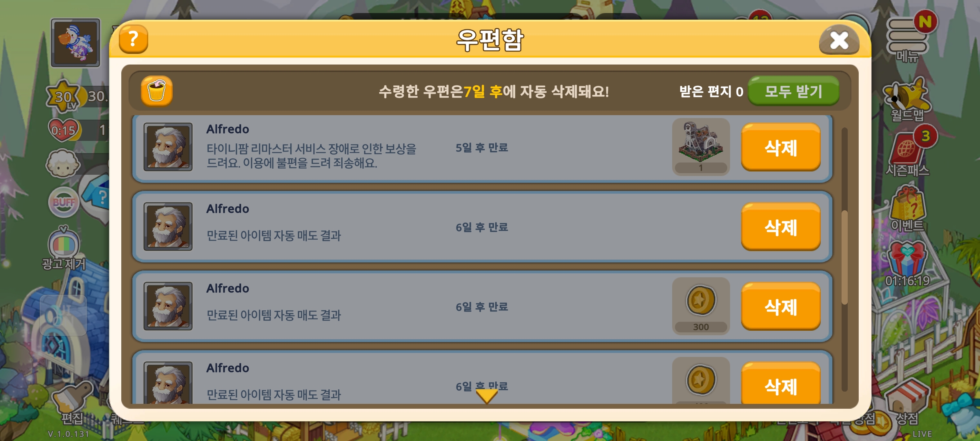Delete the service outage compensation mail
This screenshot has width=980, height=441.
781,147
